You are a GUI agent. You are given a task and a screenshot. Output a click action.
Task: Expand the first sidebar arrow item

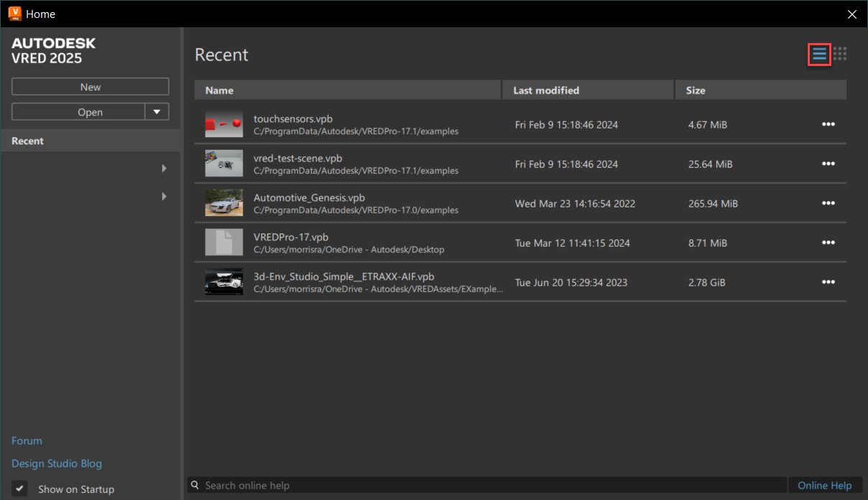point(164,168)
